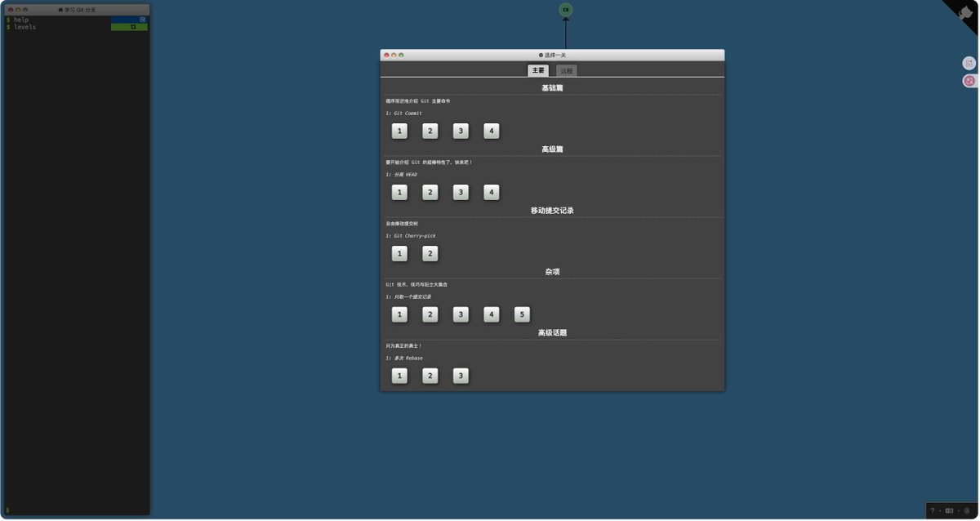Open help via the question mark icon
980x521 pixels.
[x=932, y=510]
